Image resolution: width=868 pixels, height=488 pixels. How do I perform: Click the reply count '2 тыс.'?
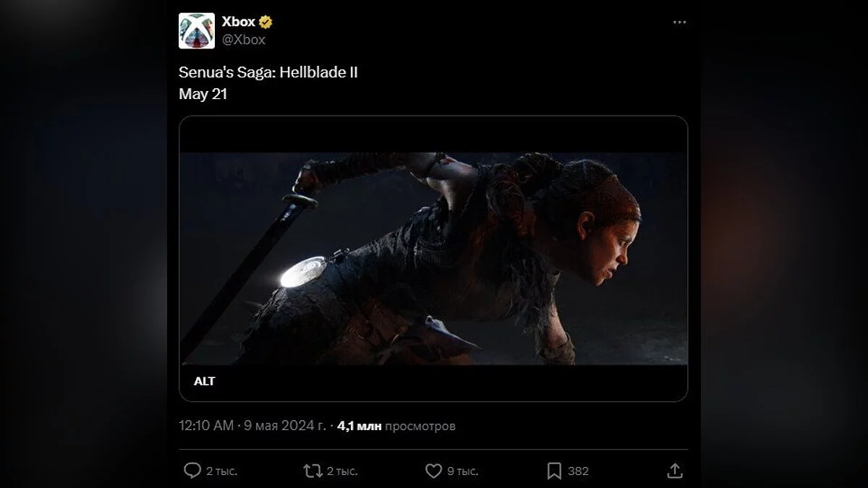coord(222,471)
